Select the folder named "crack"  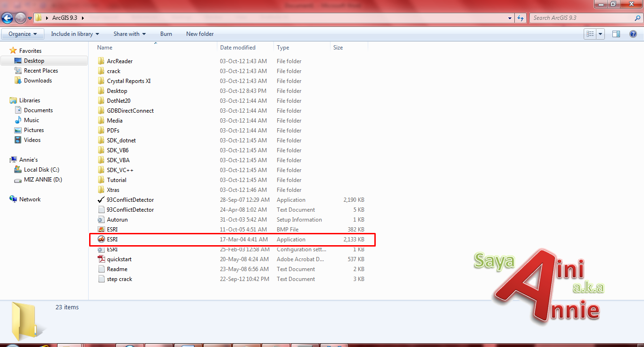coord(114,71)
